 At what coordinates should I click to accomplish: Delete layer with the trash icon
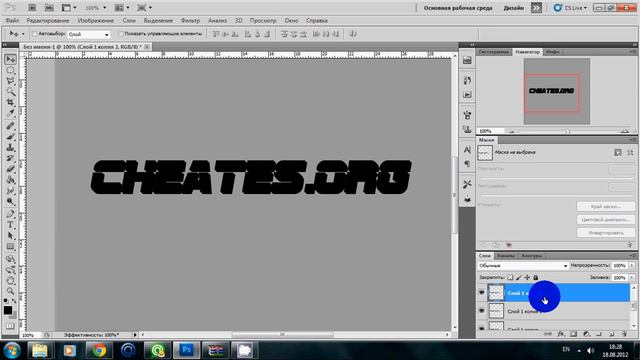(x=624, y=334)
